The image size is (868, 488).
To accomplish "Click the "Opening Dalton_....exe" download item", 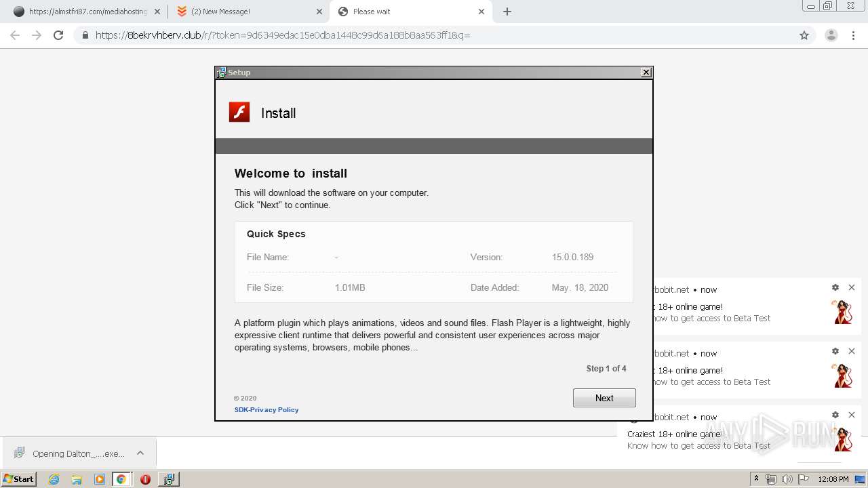I will (70, 453).
